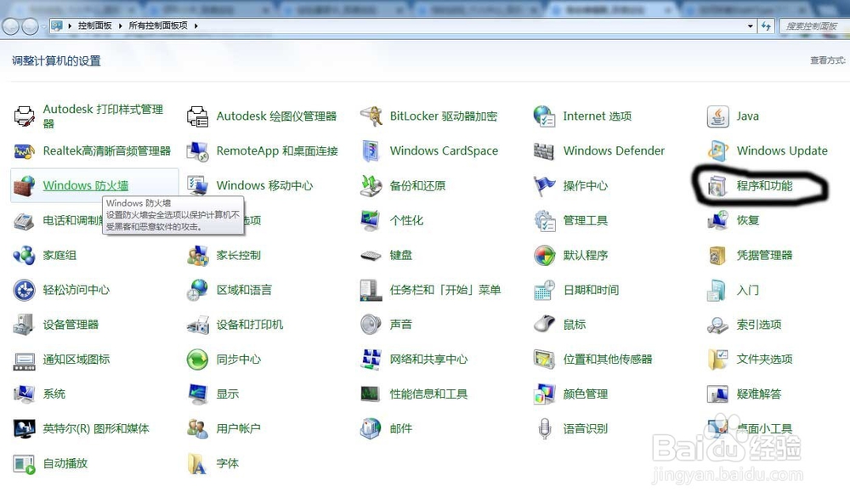The image size is (850, 504).
Task: Click the 性能信息和工具 link
Action: point(428,394)
